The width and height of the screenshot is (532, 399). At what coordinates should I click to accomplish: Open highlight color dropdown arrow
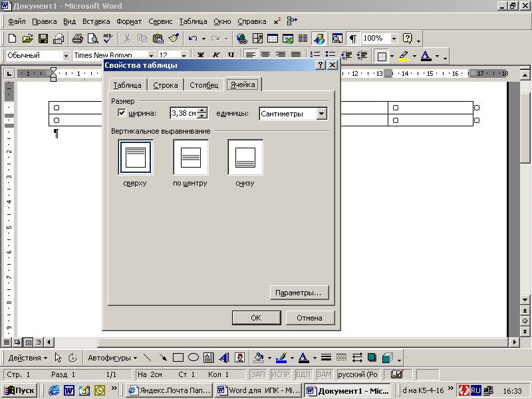point(414,56)
